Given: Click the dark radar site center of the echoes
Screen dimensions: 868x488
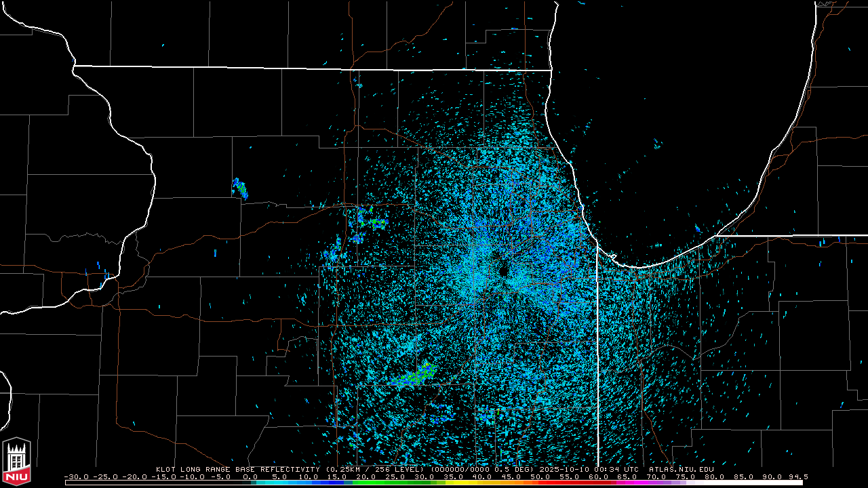Looking at the screenshot, I should click(x=503, y=271).
